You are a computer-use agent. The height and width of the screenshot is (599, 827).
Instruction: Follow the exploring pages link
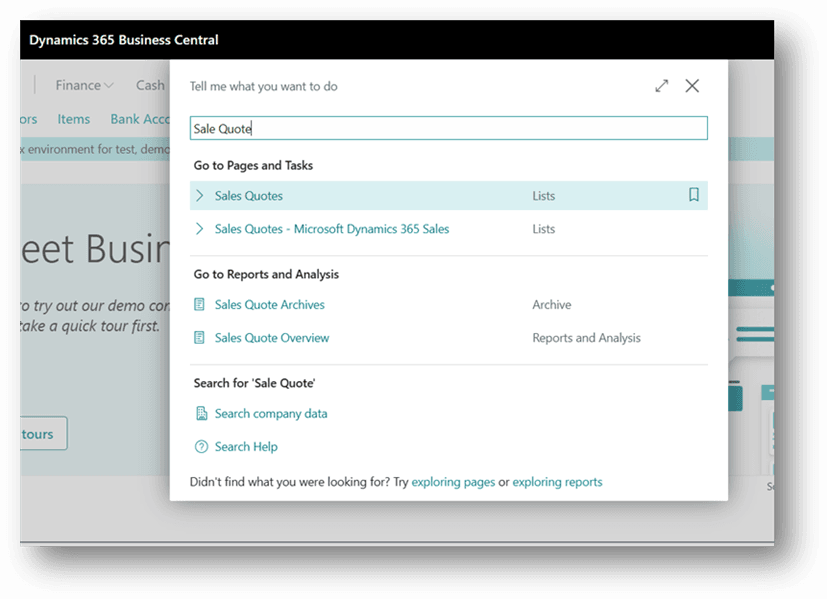pyautogui.click(x=453, y=482)
